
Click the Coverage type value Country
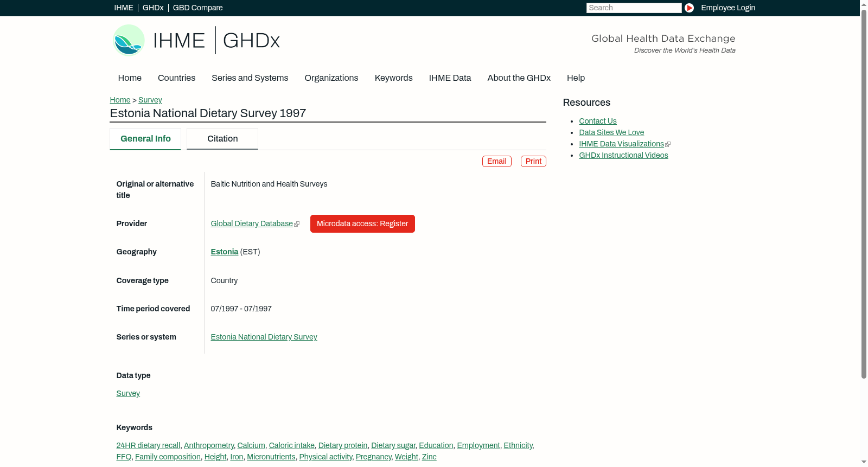(x=224, y=281)
